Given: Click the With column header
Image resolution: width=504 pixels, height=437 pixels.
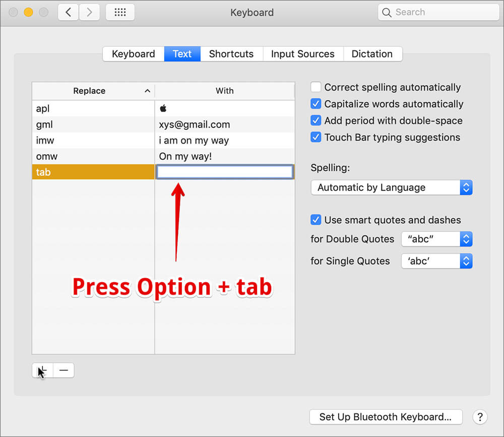Looking at the screenshot, I should (x=225, y=91).
